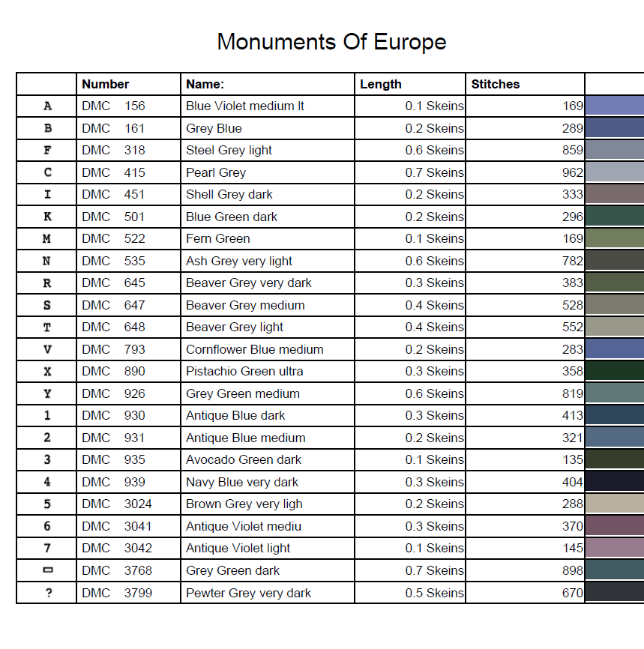Click the Monuments Of Europe title
This screenshot has height=649, width=644.
pyautogui.click(x=331, y=41)
